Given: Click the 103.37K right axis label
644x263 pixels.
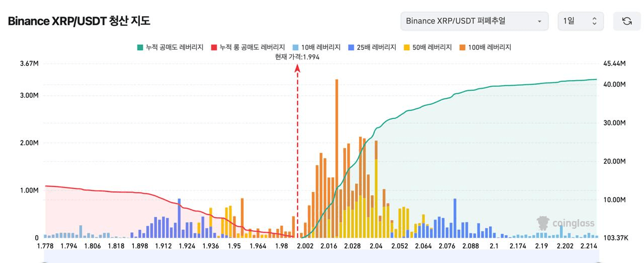Looking at the screenshot, I should click(615, 238).
